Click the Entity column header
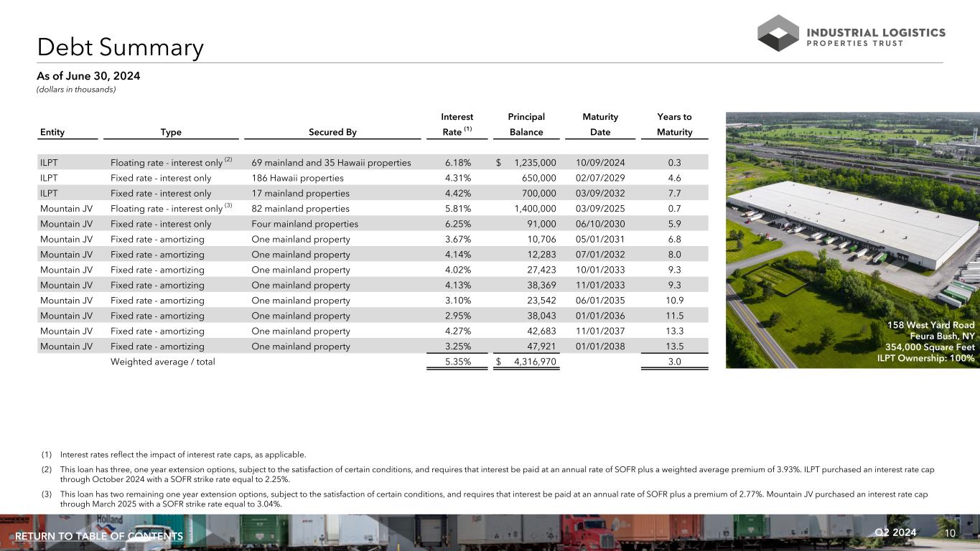This screenshot has width=980, height=551. pyautogui.click(x=52, y=132)
